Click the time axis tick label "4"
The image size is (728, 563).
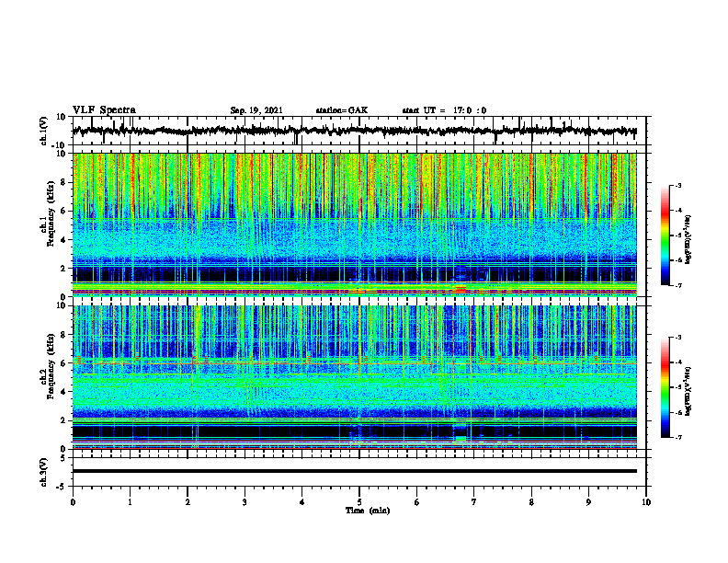[302, 502]
